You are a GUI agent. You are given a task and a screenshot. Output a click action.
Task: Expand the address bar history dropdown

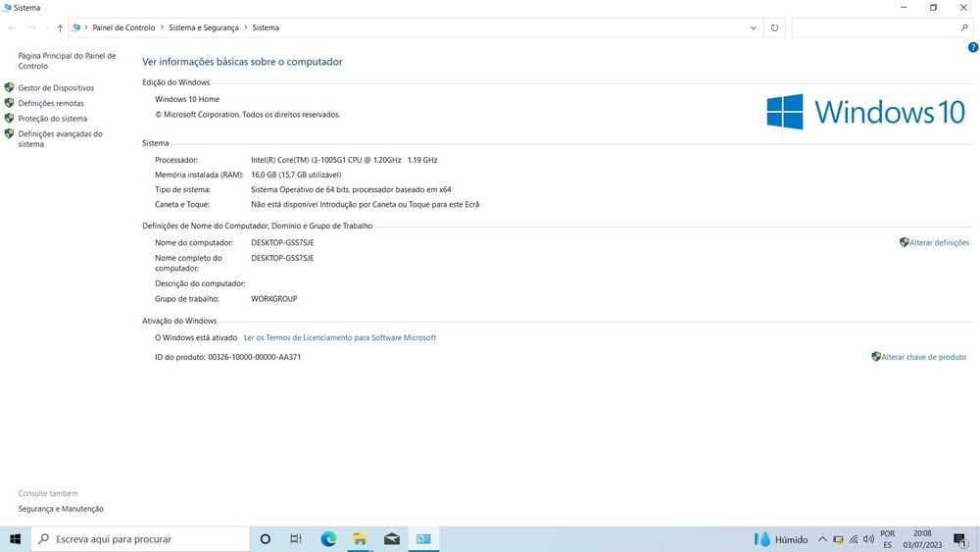tap(753, 27)
